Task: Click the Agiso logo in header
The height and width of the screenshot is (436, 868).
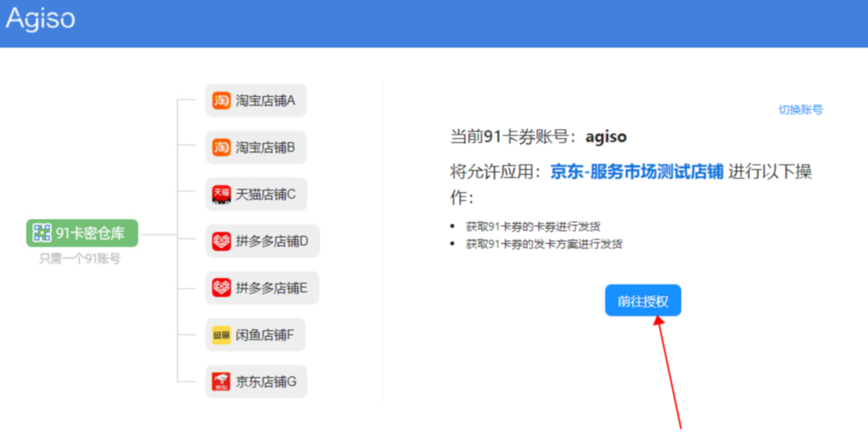Action: [41, 18]
